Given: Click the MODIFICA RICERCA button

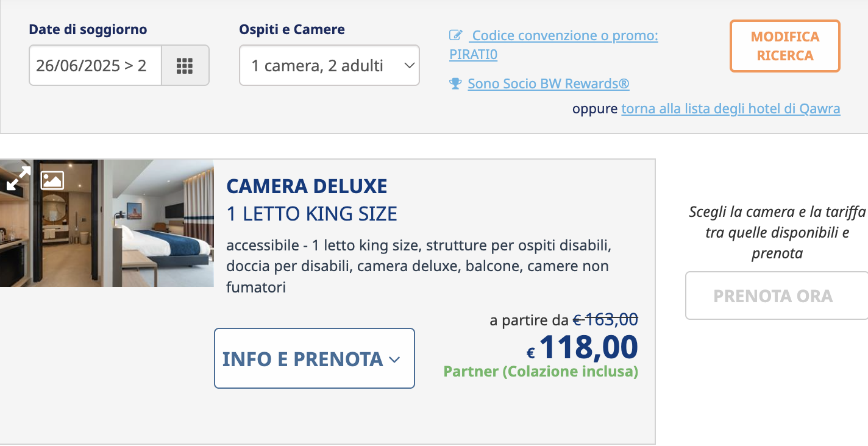Looking at the screenshot, I should 785,46.
